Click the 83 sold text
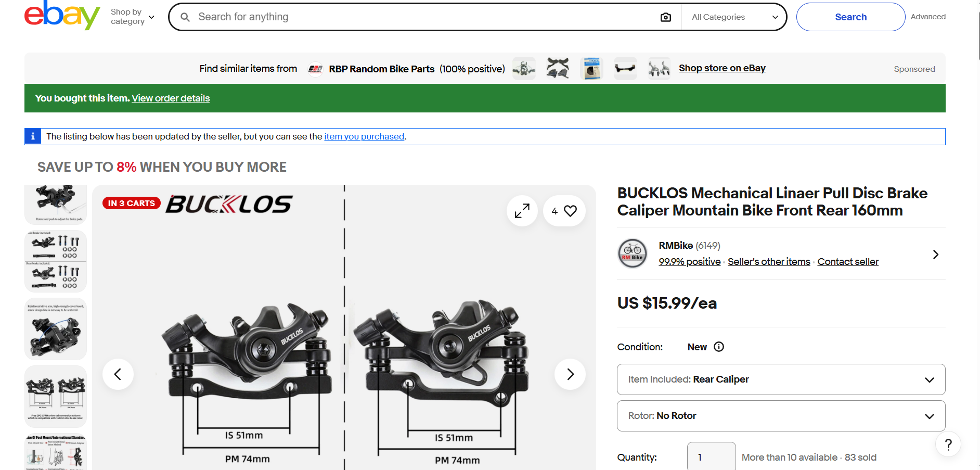Viewport: 980px width, 470px height. [x=860, y=458]
